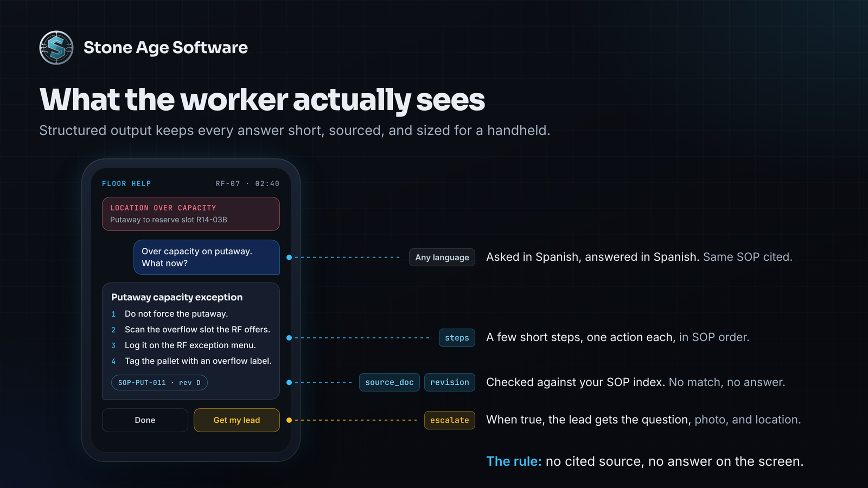
Task: Click the 'Putaway capacity exception' heading
Action: click(177, 297)
